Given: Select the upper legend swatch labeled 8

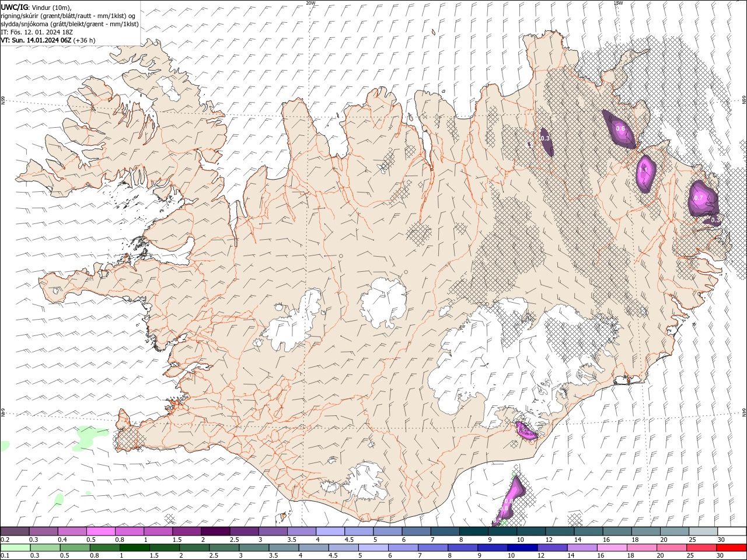Looking at the screenshot, I should pyautogui.click(x=473, y=531).
